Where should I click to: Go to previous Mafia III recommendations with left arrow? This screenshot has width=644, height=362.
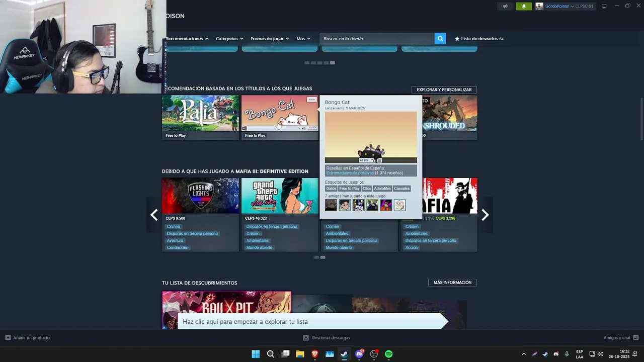click(154, 215)
